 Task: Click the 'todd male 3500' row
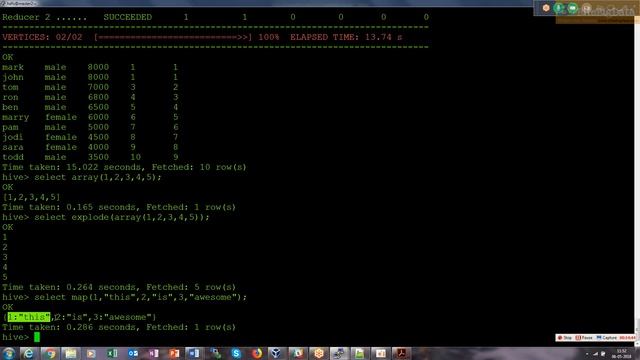(90, 157)
